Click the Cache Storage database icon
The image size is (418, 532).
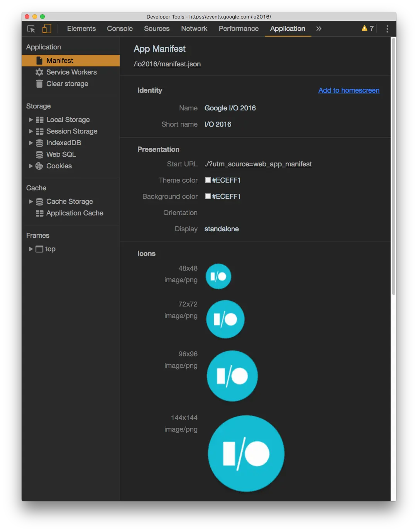point(39,202)
